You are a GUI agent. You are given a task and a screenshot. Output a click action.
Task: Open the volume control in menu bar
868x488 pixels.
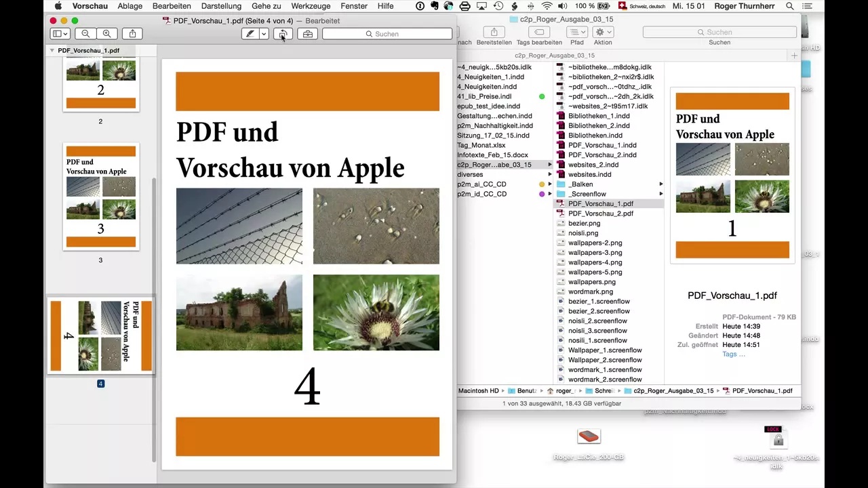click(563, 6)
